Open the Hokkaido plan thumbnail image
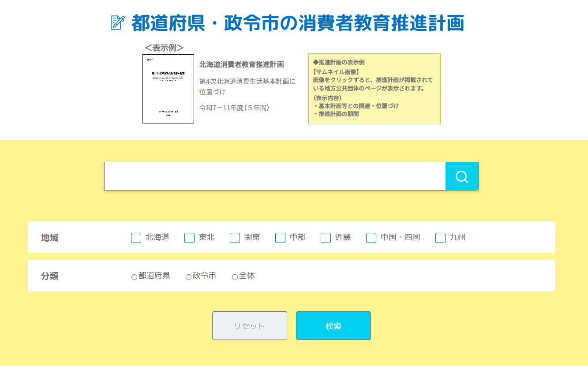The image size is (588, 366). click(x=168, y=89)
